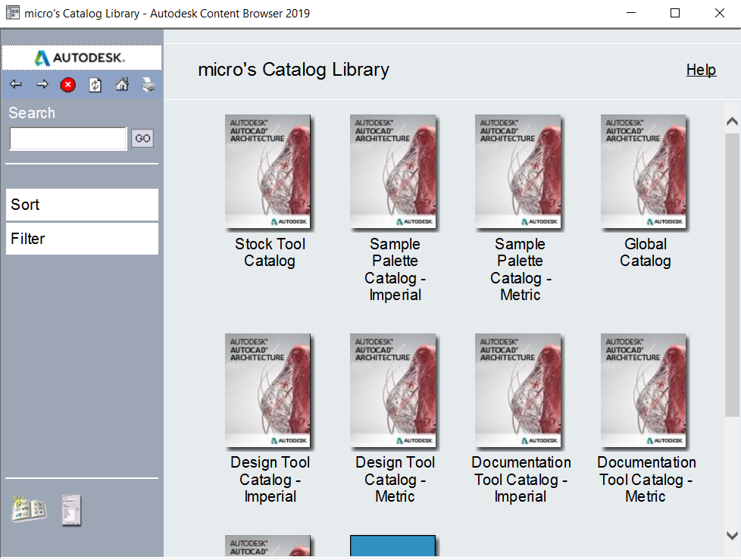Click the Back arrow navigation icon
Screen dimensions: 741x560
[16, 85]
